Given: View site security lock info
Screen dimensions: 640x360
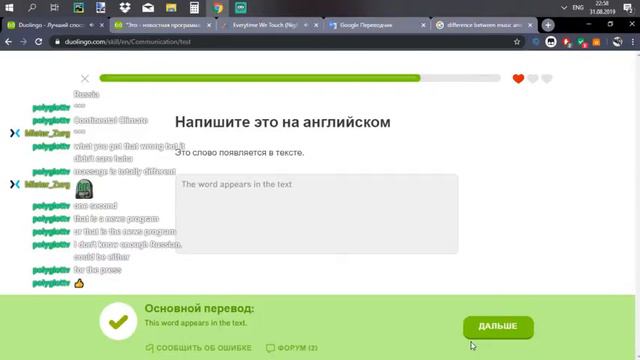Looking at the screenshot, I should click(x=57, y=42).
